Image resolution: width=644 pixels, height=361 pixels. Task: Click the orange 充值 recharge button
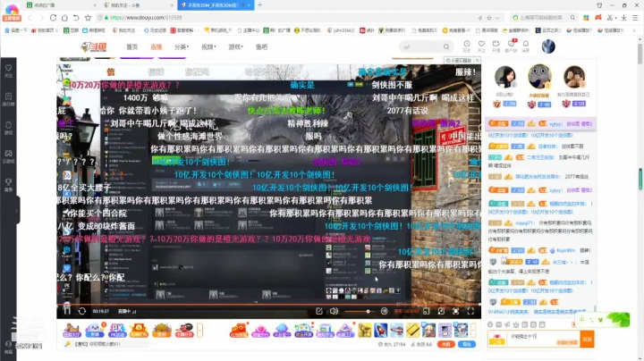[x=445, y=344]
